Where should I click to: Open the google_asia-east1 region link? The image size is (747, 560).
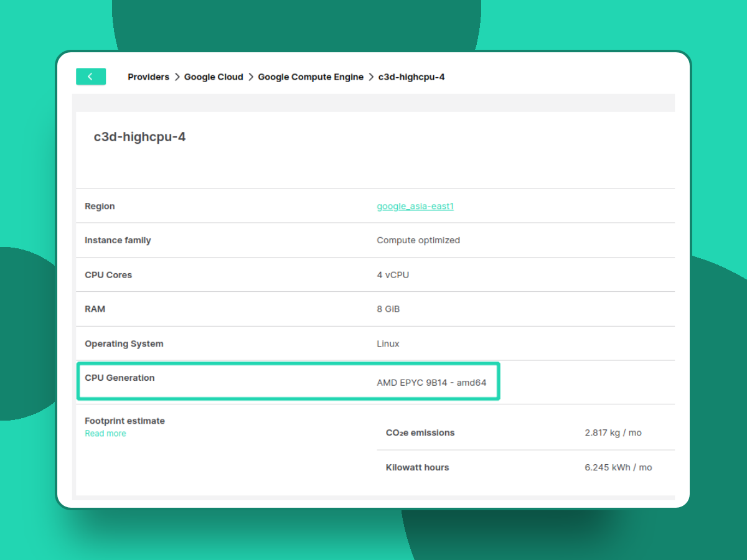point(415,206)
